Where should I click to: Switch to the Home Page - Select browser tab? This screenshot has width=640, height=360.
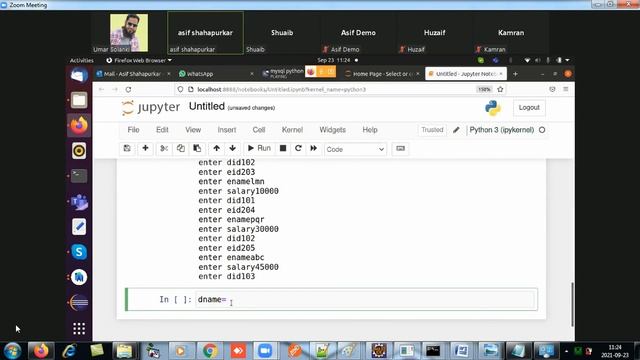382,74
